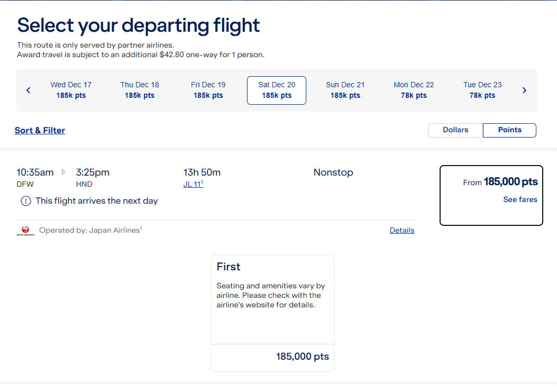Image resolution: width=557 pixels, height=392 pixels.
Task: Pick Tue Dec 23 at 78k pts
Action: (x=482, y=90)
